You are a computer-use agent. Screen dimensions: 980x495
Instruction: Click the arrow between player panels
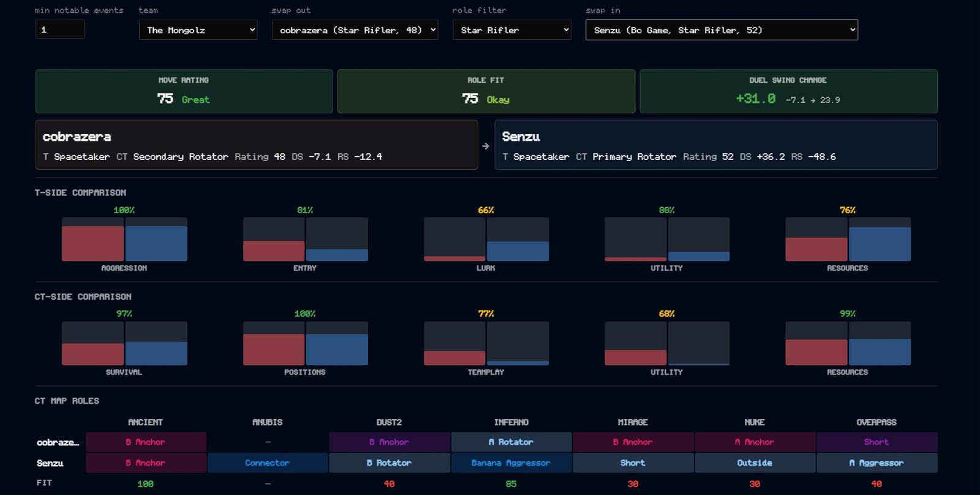(486, 146)
